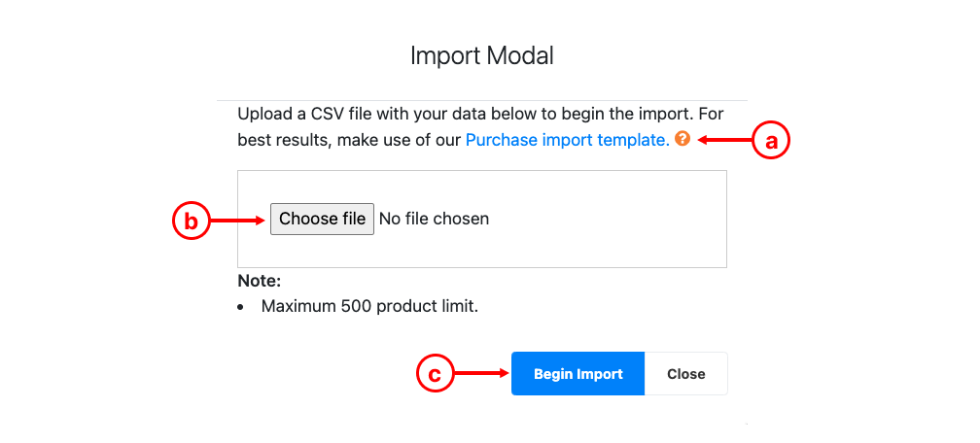Start upload with Begin Import button

click(x=577, y=374)
